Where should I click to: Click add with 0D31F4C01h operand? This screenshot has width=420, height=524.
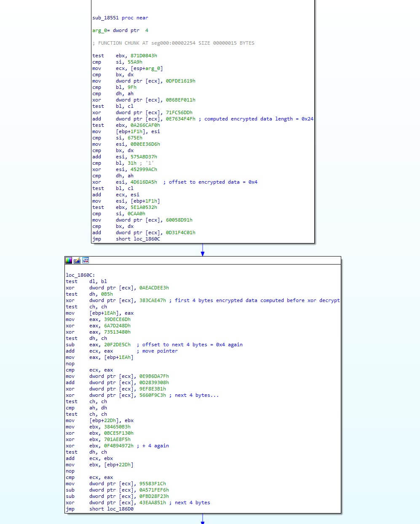click(x=144, y=233)
